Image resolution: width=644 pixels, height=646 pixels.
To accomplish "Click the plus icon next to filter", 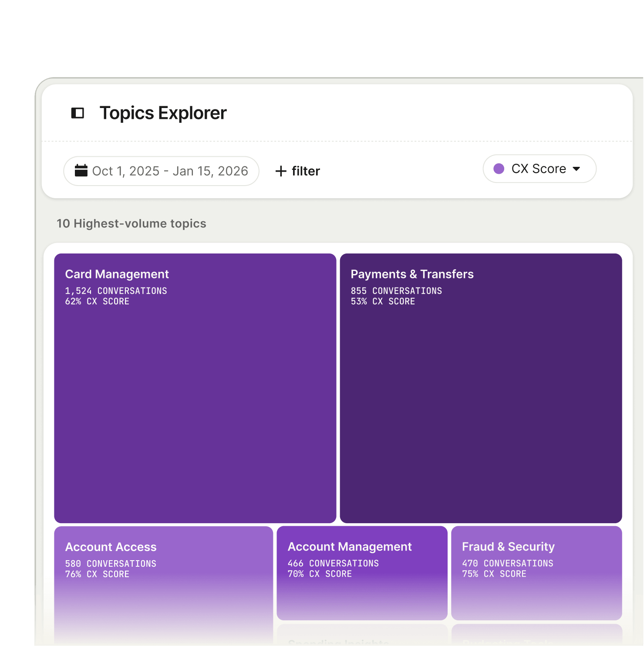I will (281, 171).
